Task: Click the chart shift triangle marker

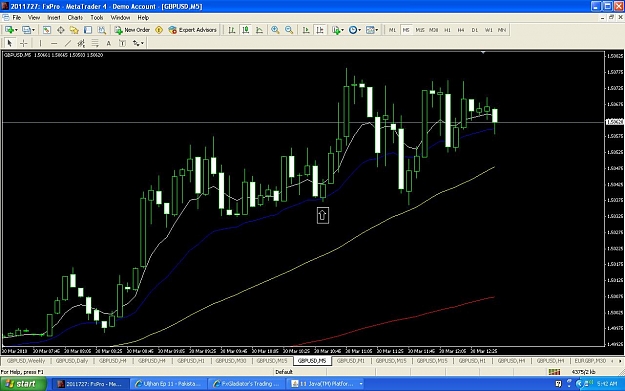Action: click(x=483, y=52)
